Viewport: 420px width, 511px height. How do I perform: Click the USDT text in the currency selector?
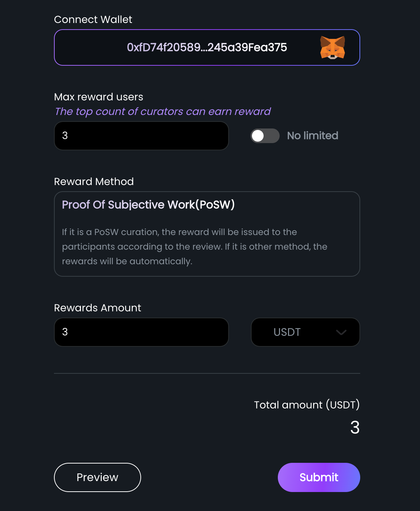(x=287, y=332)
